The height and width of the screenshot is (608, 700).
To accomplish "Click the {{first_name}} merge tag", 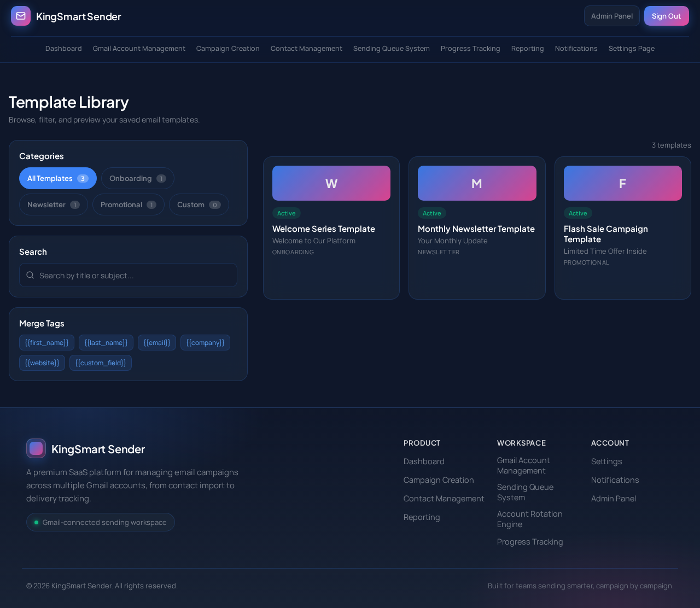I will 46,342.
